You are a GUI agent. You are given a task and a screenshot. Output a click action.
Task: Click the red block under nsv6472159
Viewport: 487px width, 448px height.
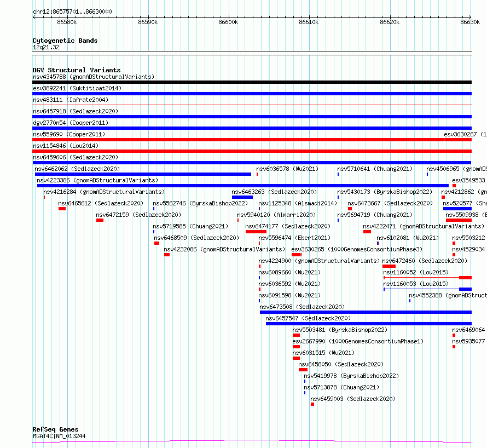(x=100, y=220)
